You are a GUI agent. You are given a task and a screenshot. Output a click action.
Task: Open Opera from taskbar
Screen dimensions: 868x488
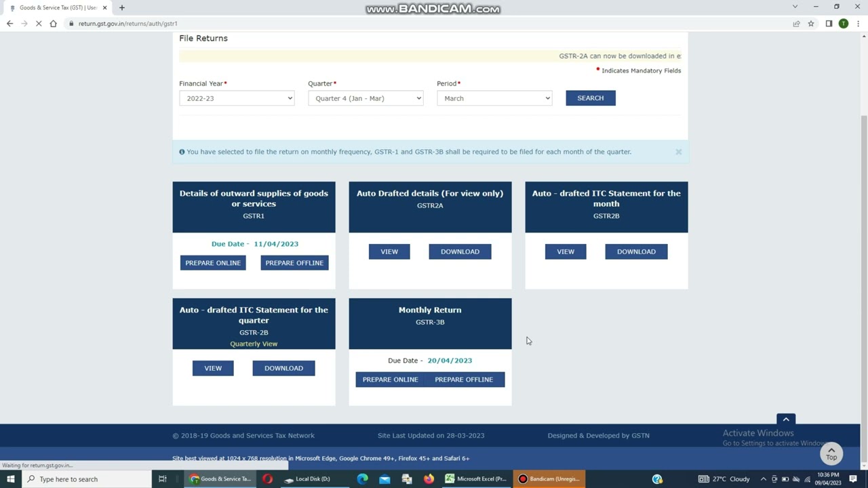pyautogui.click(x=267, y=479)
